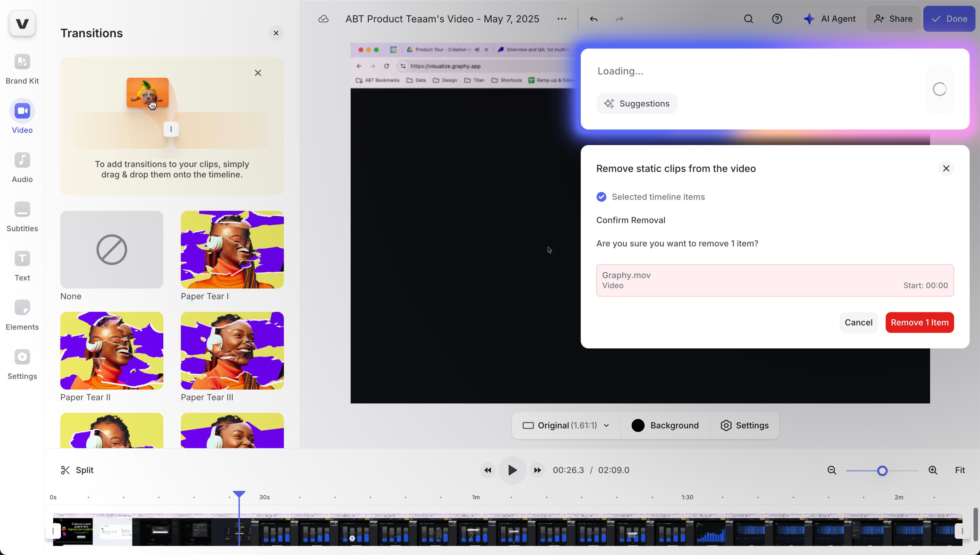This screenshot has height=555, width=980.
Task: Click the Done button
Action: (949, 19)
